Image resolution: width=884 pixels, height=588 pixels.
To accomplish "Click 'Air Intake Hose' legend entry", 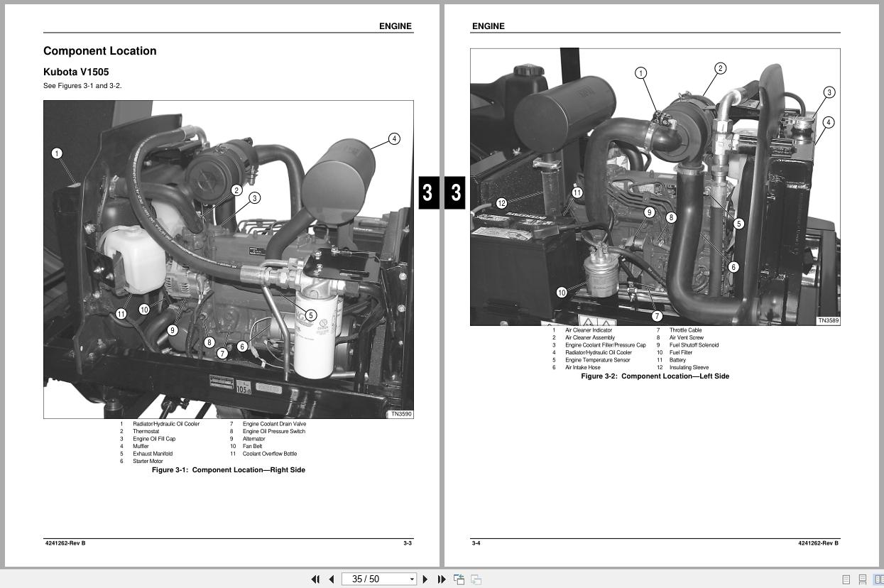I will coord(583,368).
